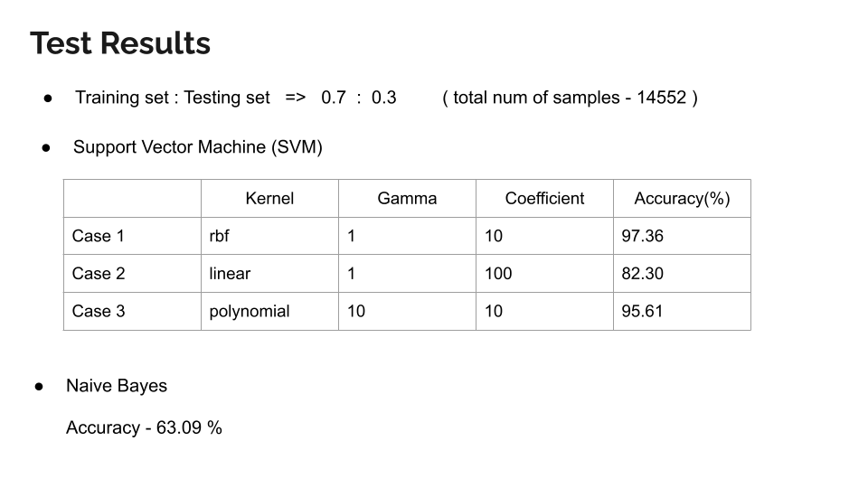The image size is (868, 488).
Task: Select the Case 2 row label
Action: click(132, 273)
